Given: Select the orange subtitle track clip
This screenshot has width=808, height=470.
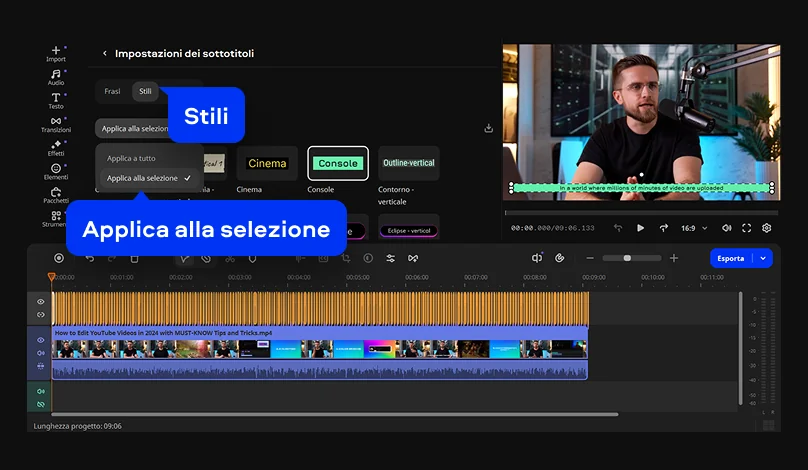Looking at the screenshot, I should tap(320, 309).
